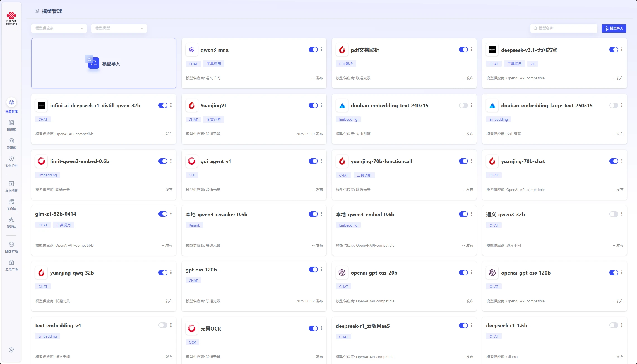Click the 火山引擎 provider text on doubao-embedding-text-240715

click(363, 134)
